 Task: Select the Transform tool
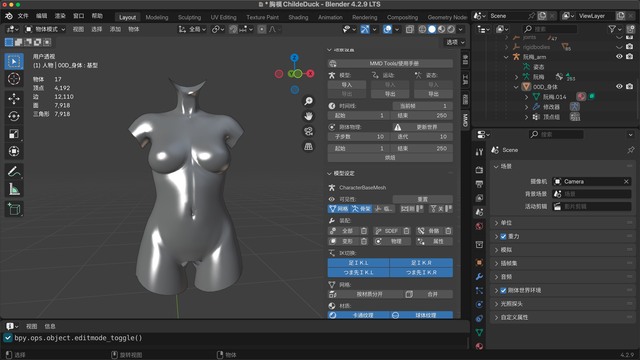click(x=14, y=151)
